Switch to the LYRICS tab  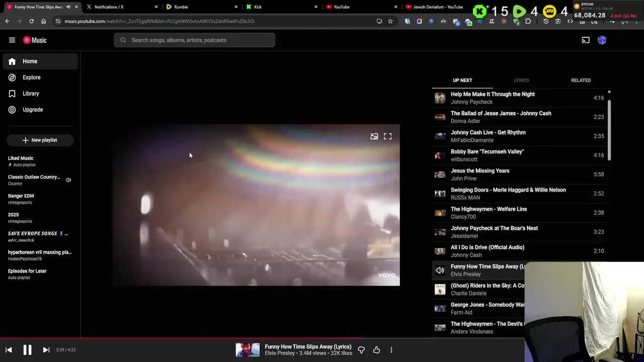[x=521, y=80]
